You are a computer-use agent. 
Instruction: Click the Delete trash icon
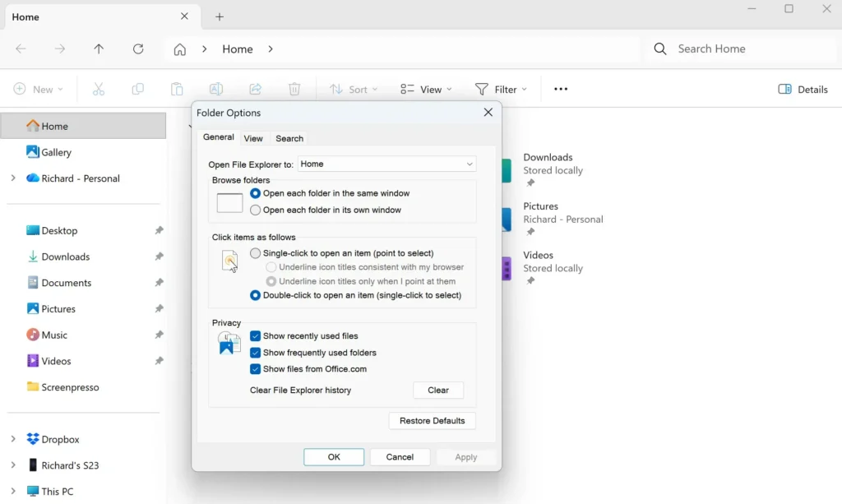(294, 89)
